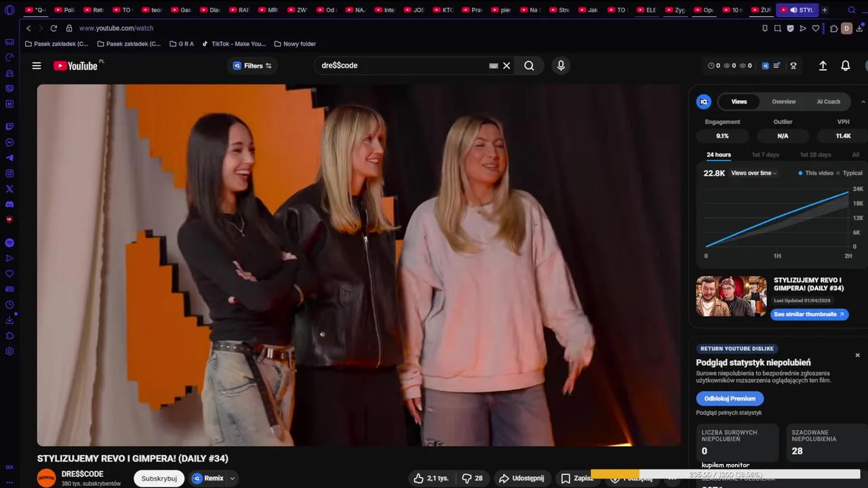Select the 24 hours range tab
868x488 pixels.
[719, 155]
